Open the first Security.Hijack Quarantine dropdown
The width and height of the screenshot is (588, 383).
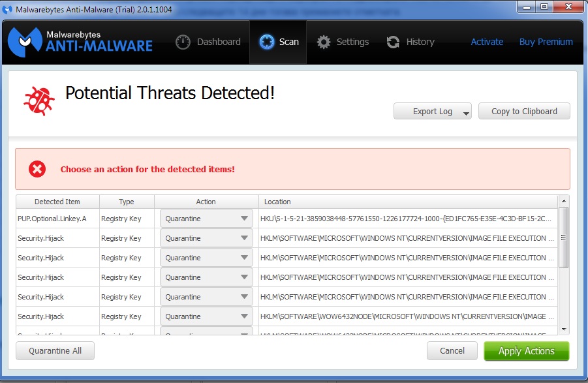tap(206, 238)
